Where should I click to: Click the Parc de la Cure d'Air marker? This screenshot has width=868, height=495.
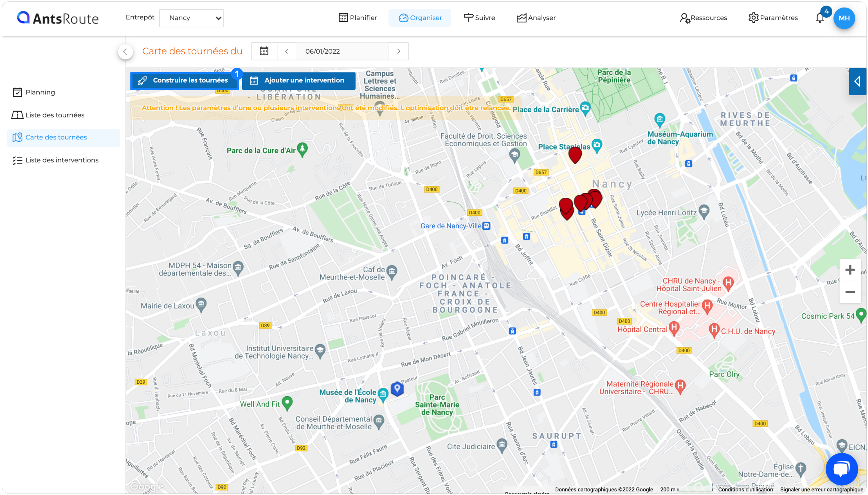click(x=302, y=150)
